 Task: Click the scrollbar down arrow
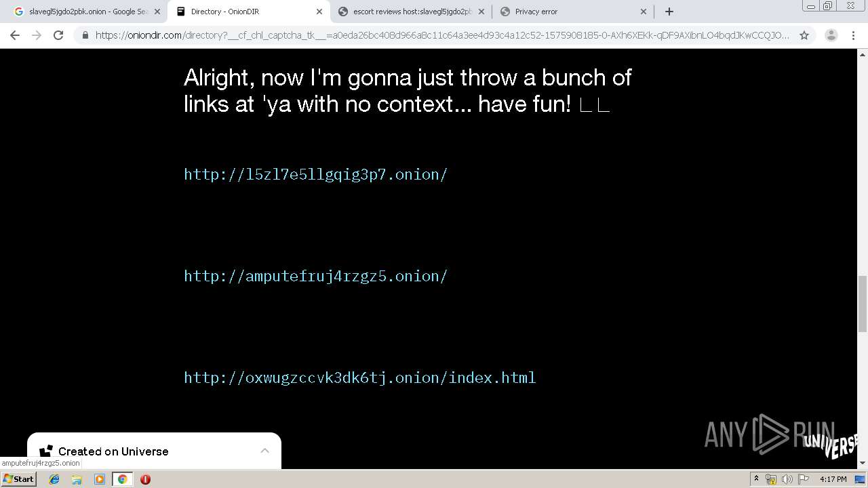point(863,463)
